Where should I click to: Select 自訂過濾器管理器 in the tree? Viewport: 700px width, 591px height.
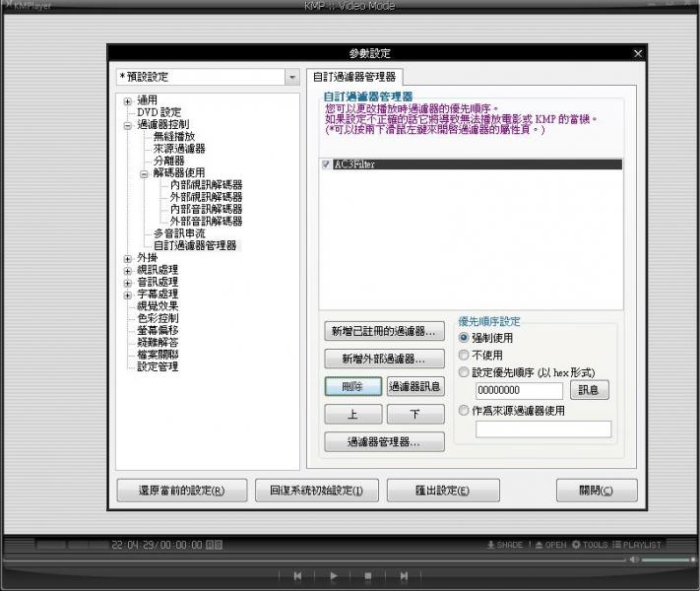click(195, 245)
